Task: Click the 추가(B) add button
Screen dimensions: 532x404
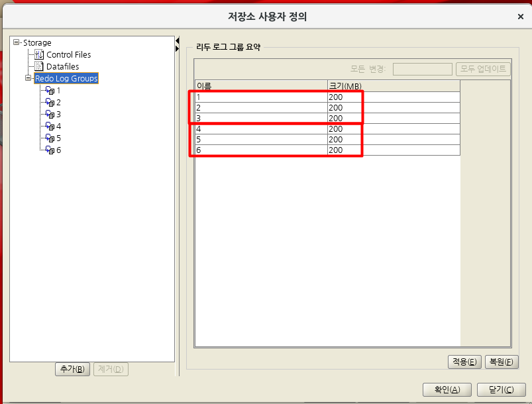Action: coord(72,369)
